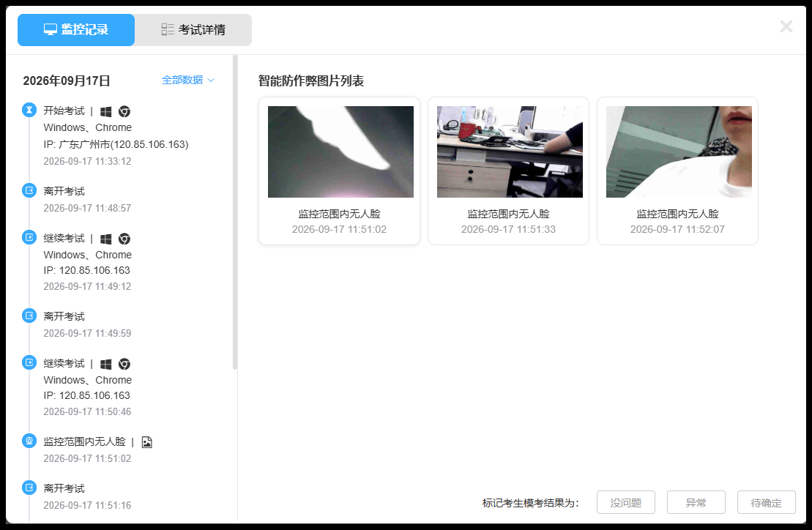
Task: Open the snapshot thumbnail from 11:51:02
Action: pyautogui.click(x=340, y=152)
